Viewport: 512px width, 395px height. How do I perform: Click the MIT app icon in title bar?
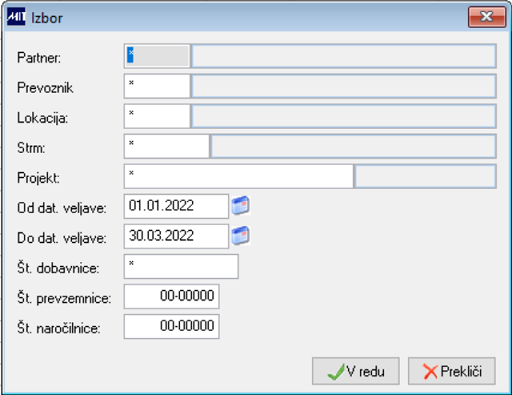pyautogui.click(x=16, y=17)
